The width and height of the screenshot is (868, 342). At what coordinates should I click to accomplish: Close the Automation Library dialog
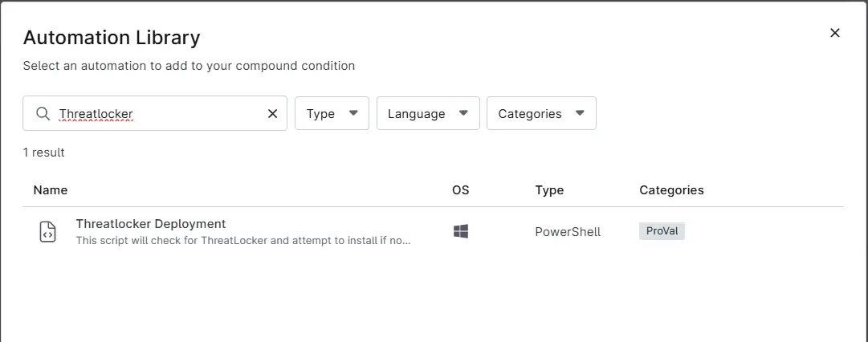coord(835,33)
